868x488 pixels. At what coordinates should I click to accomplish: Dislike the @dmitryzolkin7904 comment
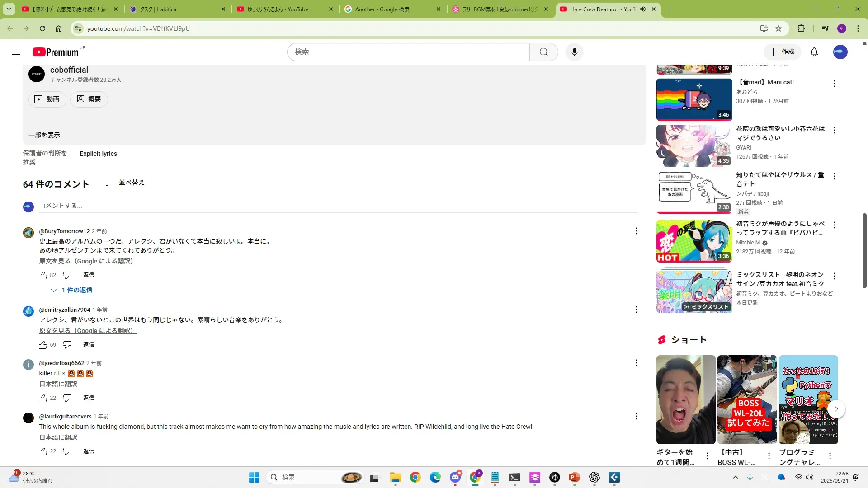[67, 345]
